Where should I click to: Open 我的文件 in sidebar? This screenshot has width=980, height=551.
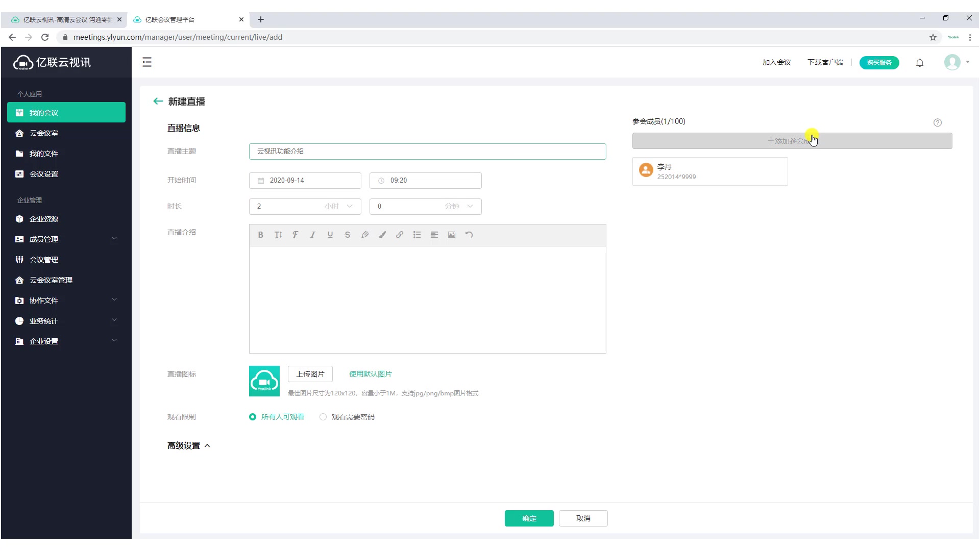66,153
